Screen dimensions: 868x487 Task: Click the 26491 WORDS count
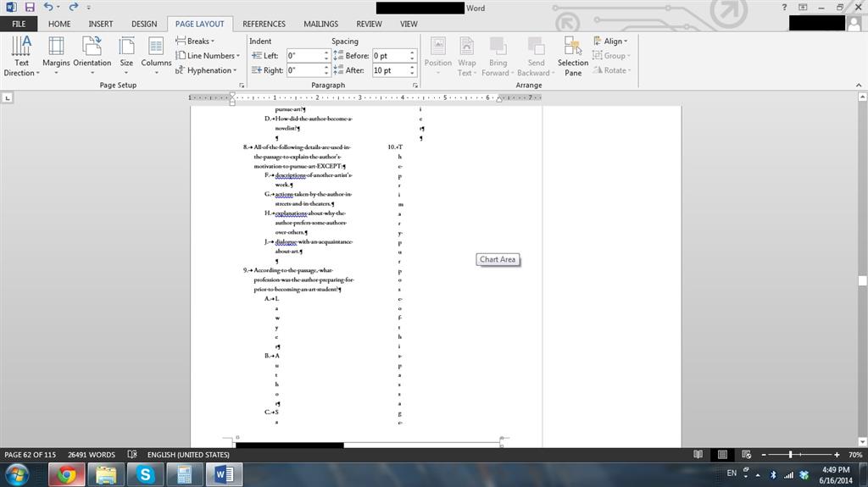click(92, 454)
